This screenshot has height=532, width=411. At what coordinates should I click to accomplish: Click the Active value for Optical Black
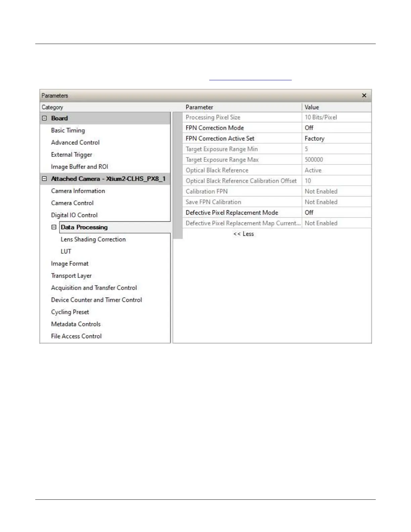313,170
